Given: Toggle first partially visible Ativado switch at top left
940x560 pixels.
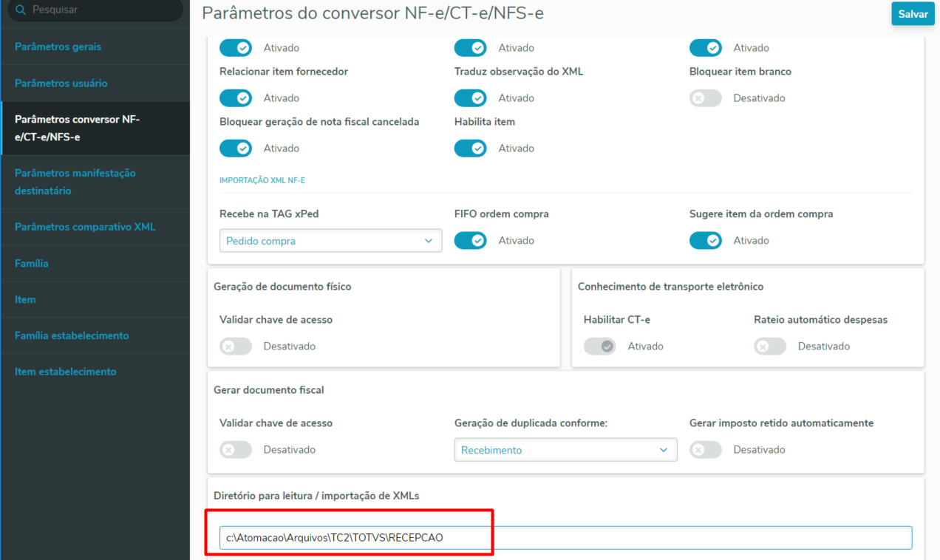Looking at the screenshot, I should pyautogui.click(x=236, y=47).
